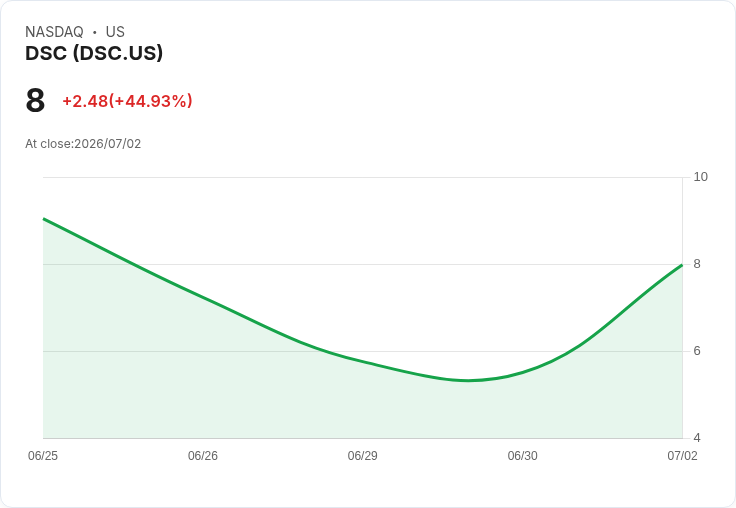
Task: Click the At close date text
Action: (x=83, y=144)
